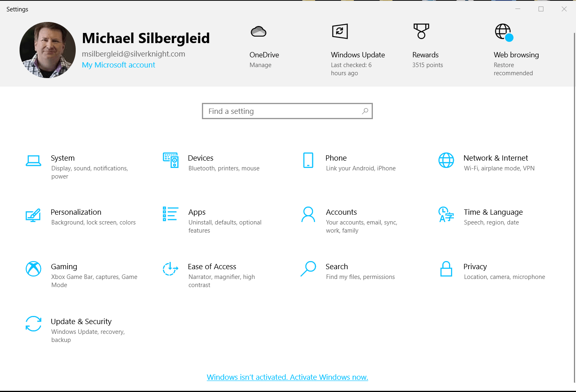Click the Gaming heading text
The width and height of the screenshot is (576, 392).
(x=64, y=267)
